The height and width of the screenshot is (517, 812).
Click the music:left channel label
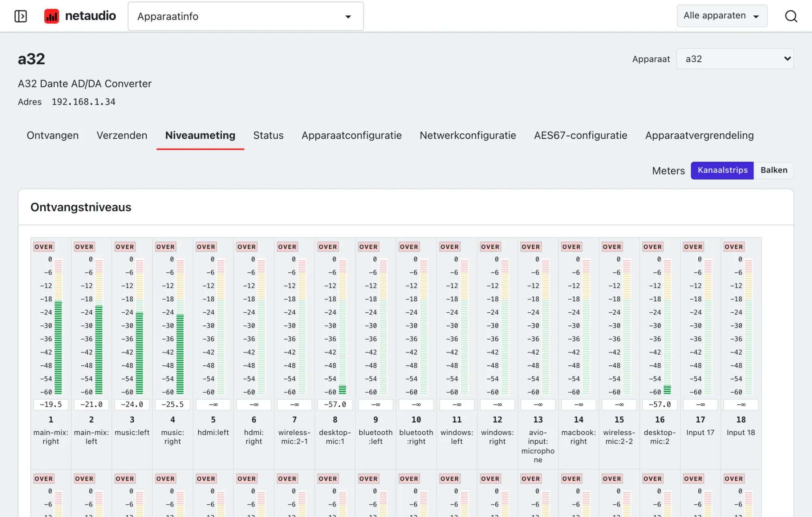click(132, 433)
